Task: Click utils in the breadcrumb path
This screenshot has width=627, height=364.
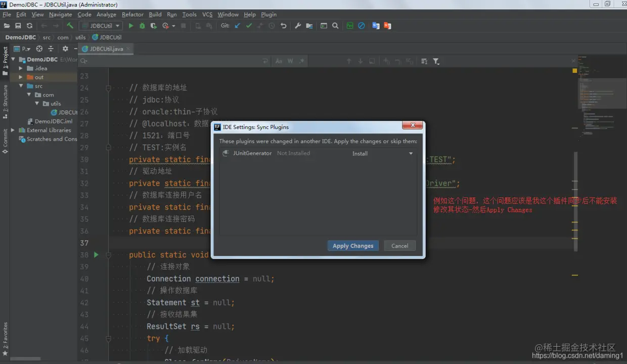Action: [80, 37]
